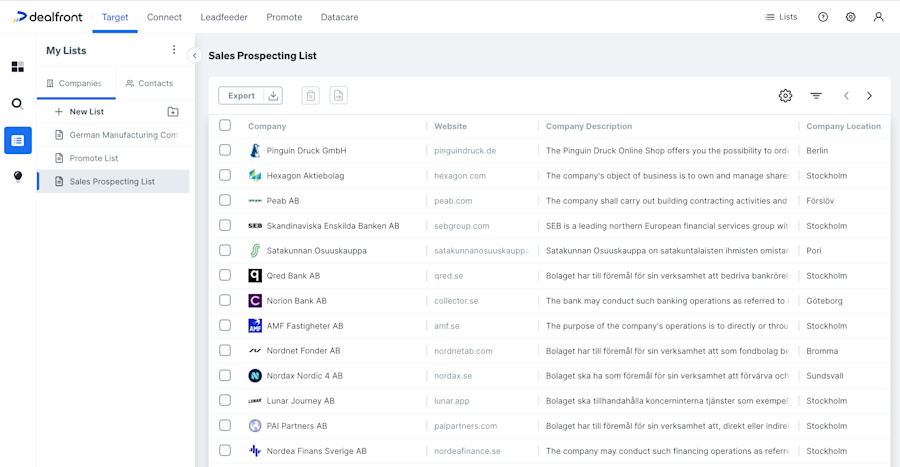
Task: Check the Hexagon Aktiebolag row checkbox
Action: pos(225,175)
